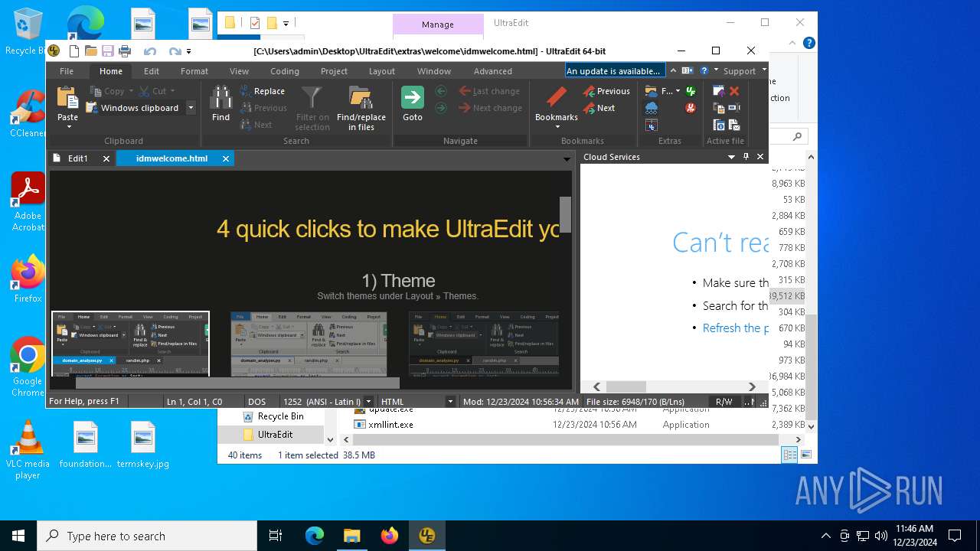The height and width of the screenshot is (551, 980).
Task: Open the Advanced ribbon tab
Action: click(x=493, y=70)
